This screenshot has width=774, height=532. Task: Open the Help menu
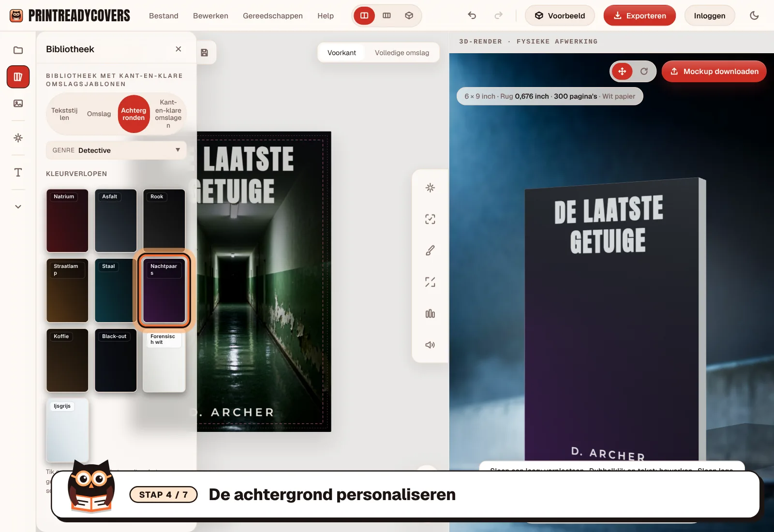tap(326, 15)
